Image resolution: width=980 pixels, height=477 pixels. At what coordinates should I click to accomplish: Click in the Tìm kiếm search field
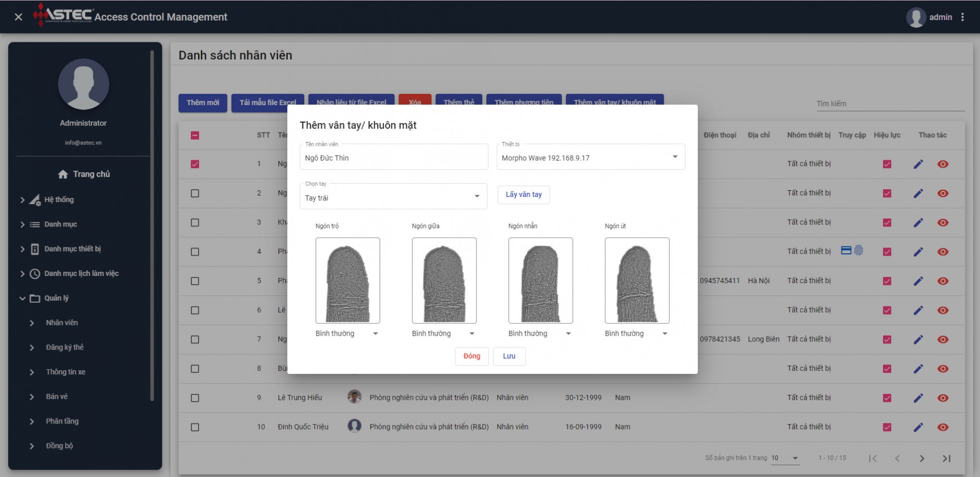tap(890, 104)
